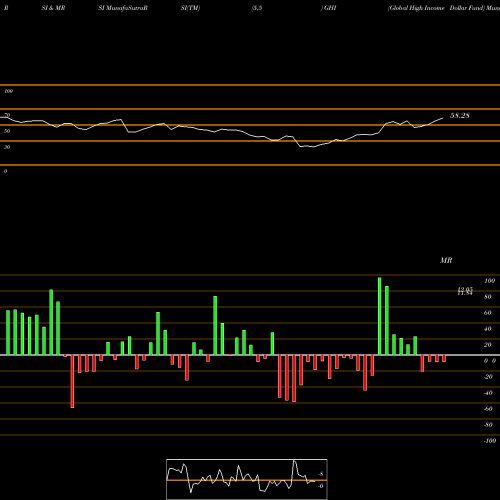Screen dimensions: 500x500
Task: Click the deepest red MR bar
Action: (72, 381)
